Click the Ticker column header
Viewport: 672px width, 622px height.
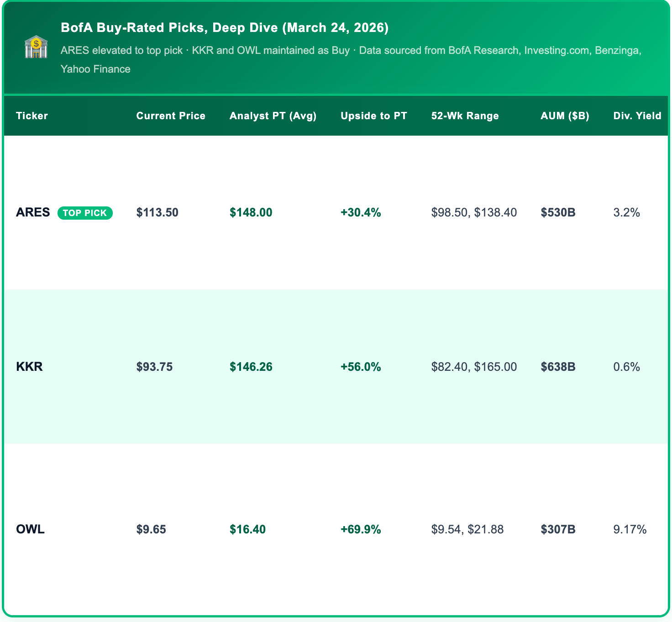32,116
